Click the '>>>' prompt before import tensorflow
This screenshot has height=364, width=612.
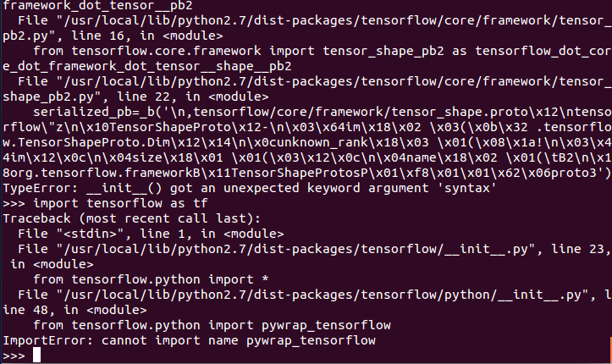(x=14, y=203)
